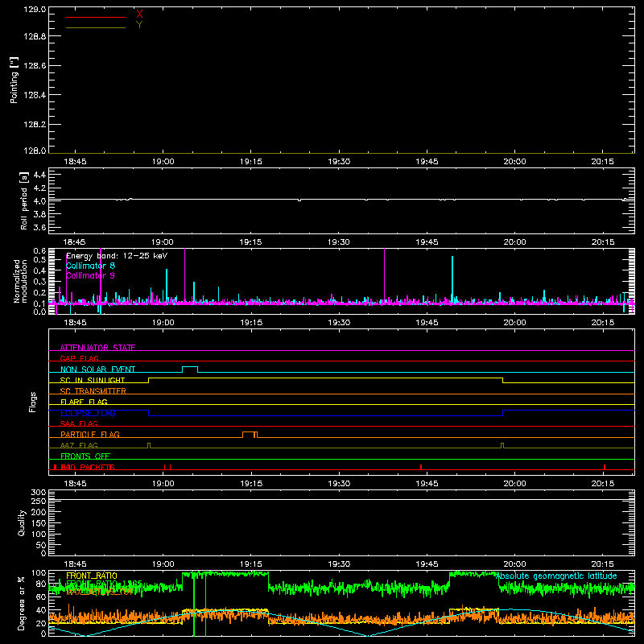644x644 pixels.
Task: Click the Collimator 8 legend label
Action: (x=90, y=266)
